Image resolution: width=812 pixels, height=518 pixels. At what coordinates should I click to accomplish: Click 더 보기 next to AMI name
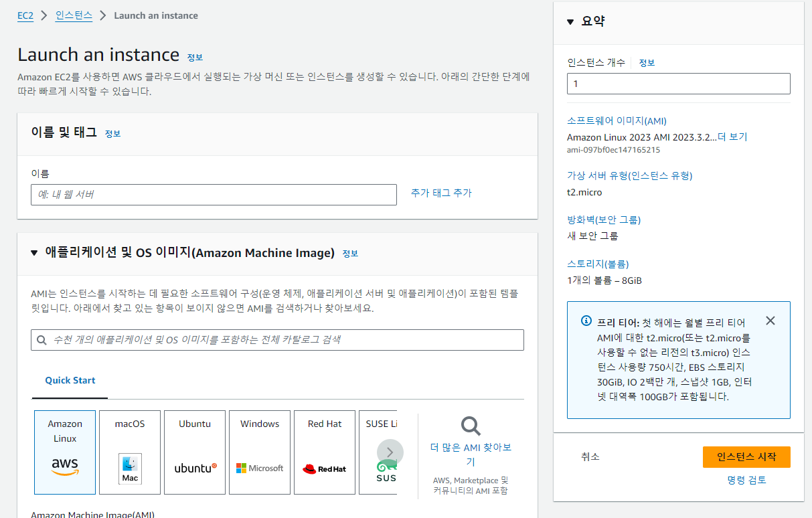pos(732,137)
